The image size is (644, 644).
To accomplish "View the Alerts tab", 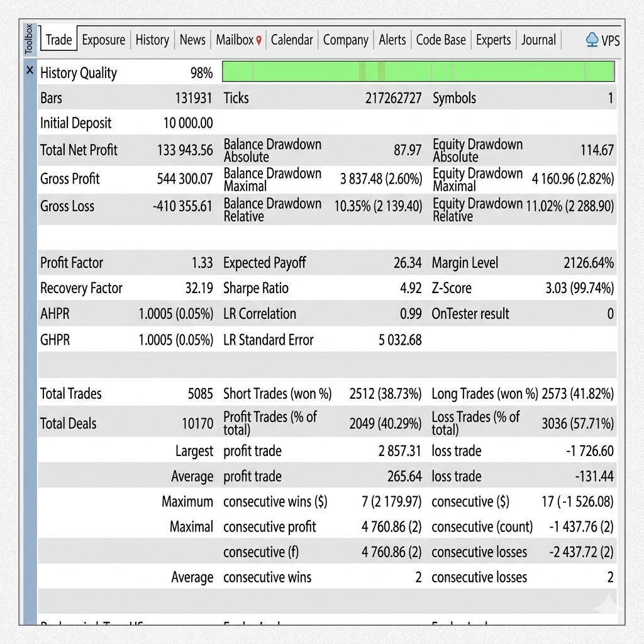I will pos(392,40).
